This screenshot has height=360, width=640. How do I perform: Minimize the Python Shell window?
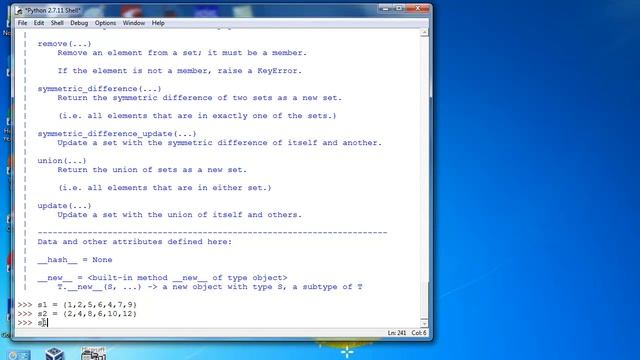point(385,9)
